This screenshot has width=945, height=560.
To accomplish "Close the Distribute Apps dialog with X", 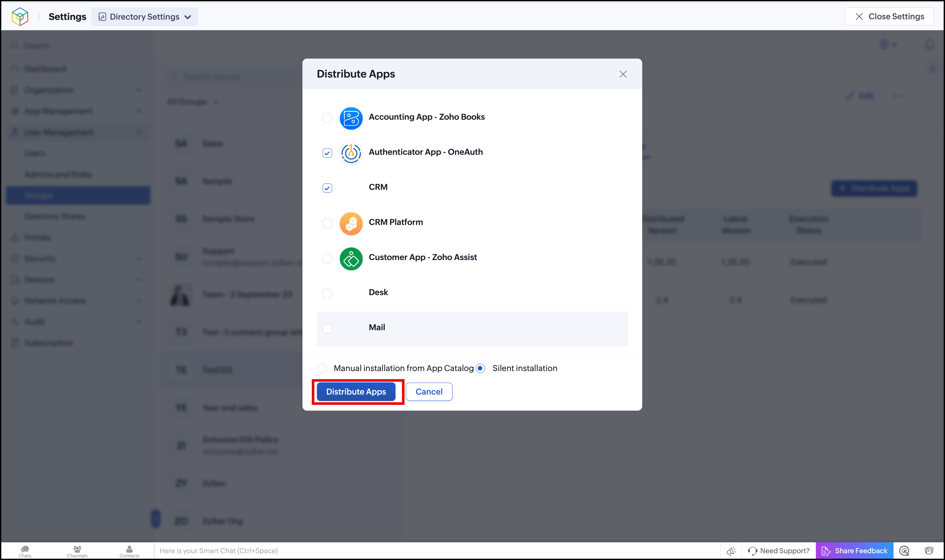I will point(623,74).
